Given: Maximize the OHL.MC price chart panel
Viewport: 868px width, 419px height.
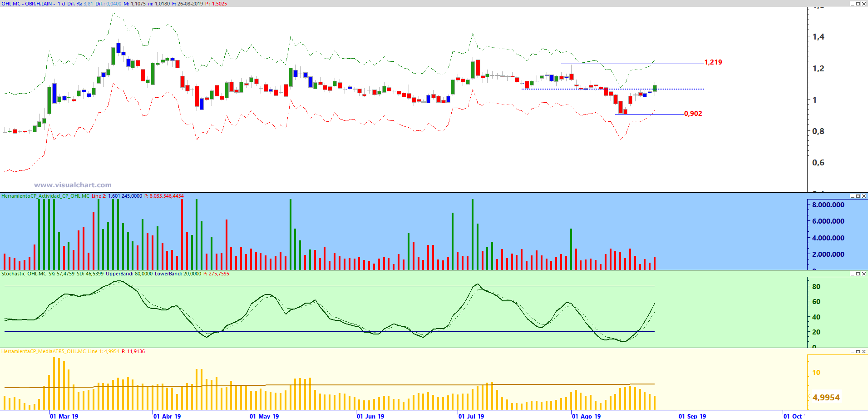Looking at the screenshot, I should (x=858, y=4).
